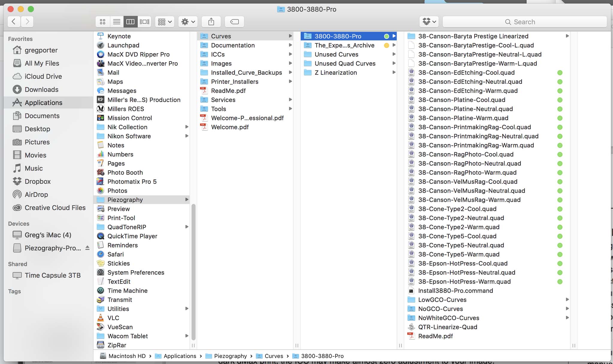The image size is (613, 364).
Task: Click the Share toolbar icon
Action: tap(211, 22)
